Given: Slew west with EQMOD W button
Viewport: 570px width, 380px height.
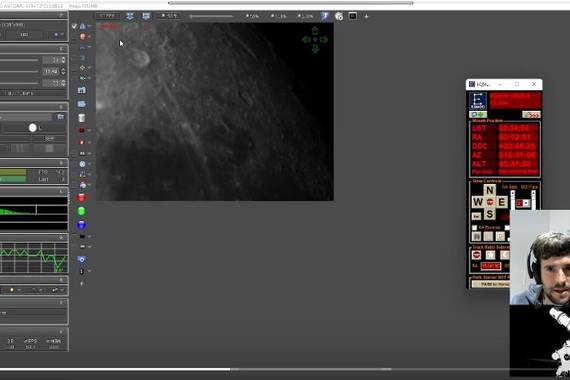Looking at the screenshot, I should (478, 202).
